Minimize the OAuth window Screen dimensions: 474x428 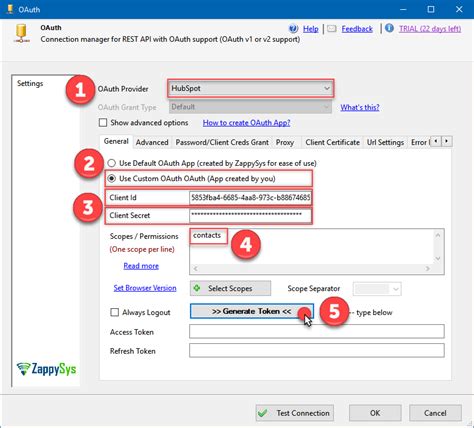click(x=403, y=9)
